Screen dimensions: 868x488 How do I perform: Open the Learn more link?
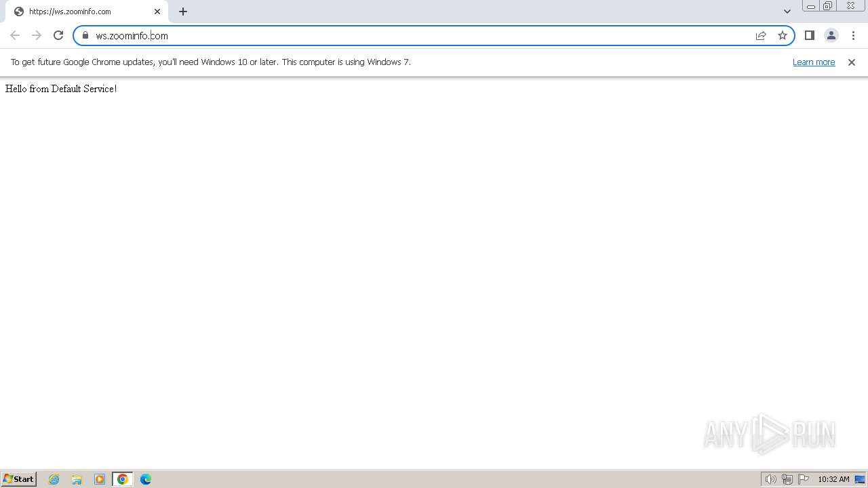pos(814,62)
